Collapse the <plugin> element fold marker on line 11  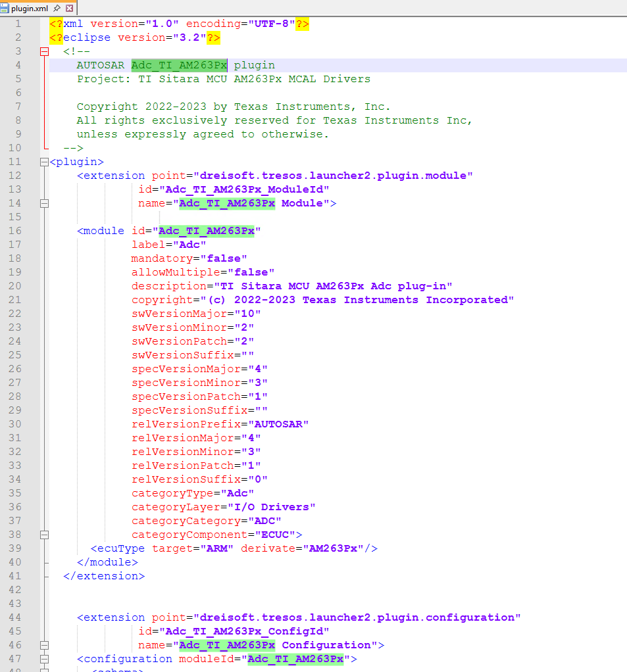coord(44,162)
